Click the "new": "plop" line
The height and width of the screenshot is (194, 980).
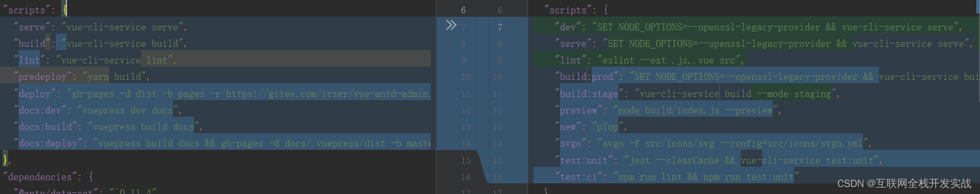tap(591, 127)
